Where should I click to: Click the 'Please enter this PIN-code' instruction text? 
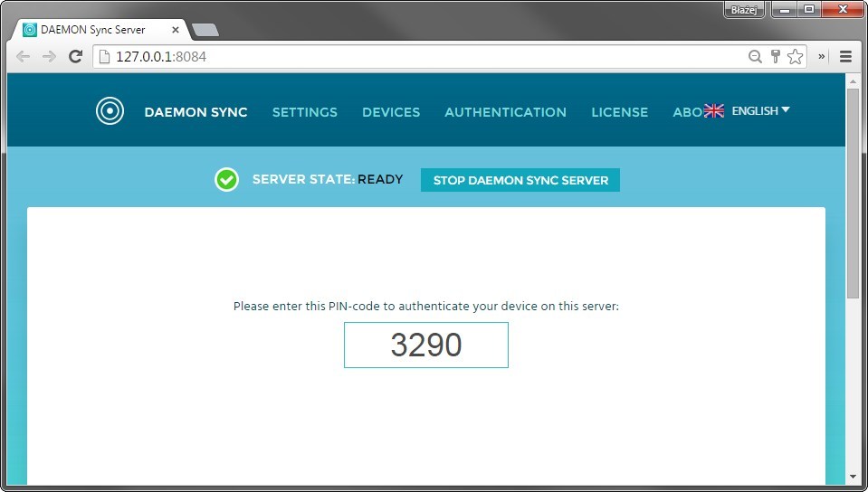tap(426, 306)
